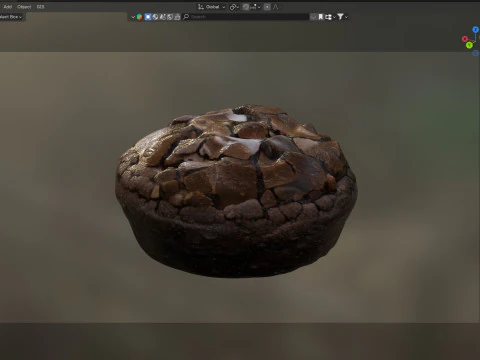Screen dimensions: 480x360
Task: Click the sphere material filter icon
Action: coord(155,17)
